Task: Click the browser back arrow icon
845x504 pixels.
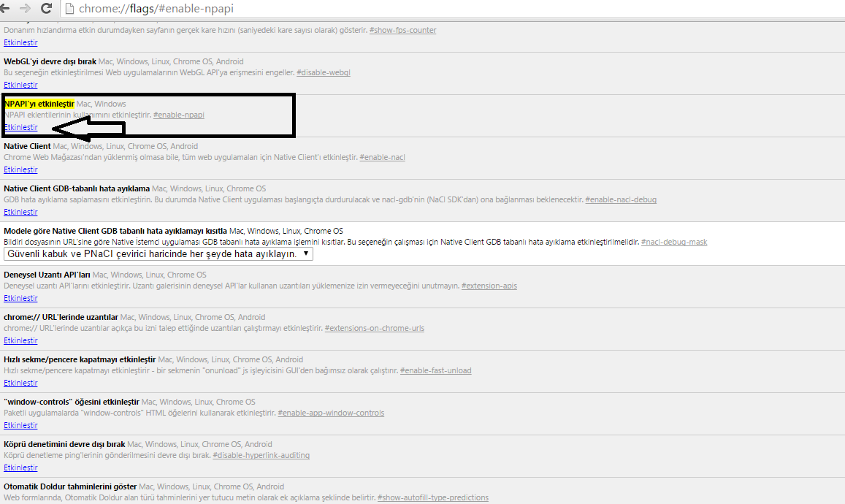Action: click(4, 8)
